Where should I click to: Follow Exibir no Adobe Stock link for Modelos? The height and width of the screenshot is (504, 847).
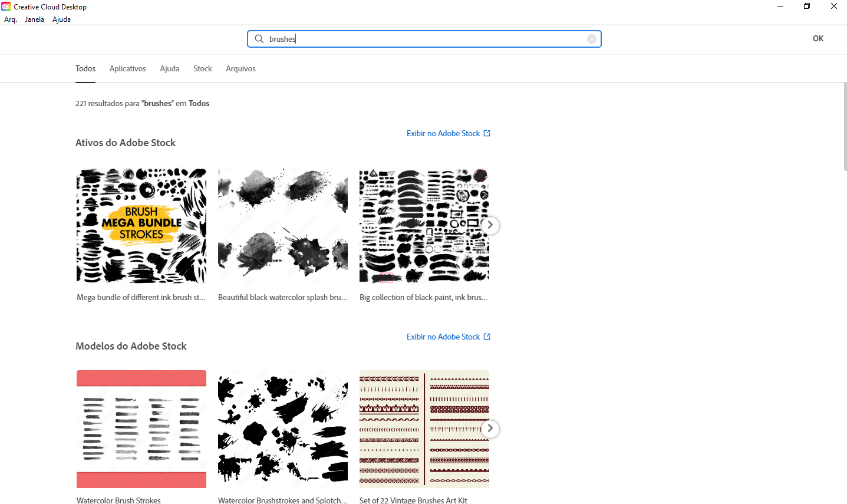(x=443, y=337)
